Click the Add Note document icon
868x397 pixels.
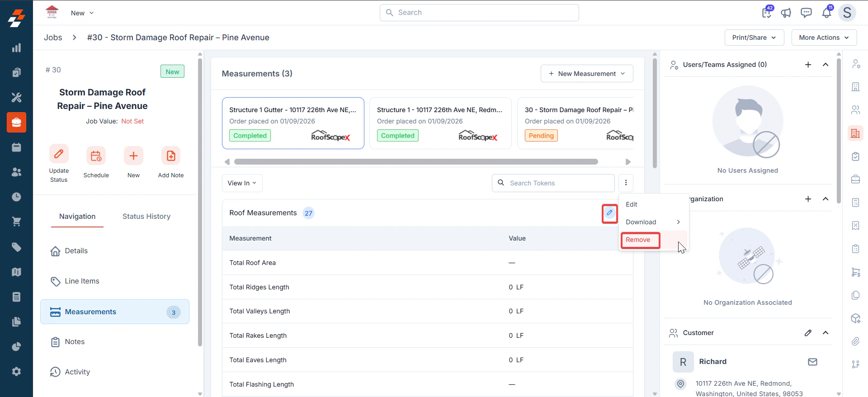tap(171, 156)
